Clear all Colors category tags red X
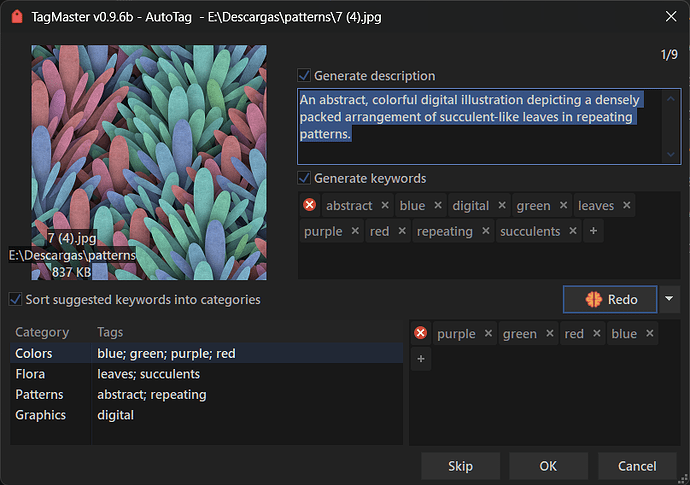This screenshot has height=485, width=690. (420, 334)
